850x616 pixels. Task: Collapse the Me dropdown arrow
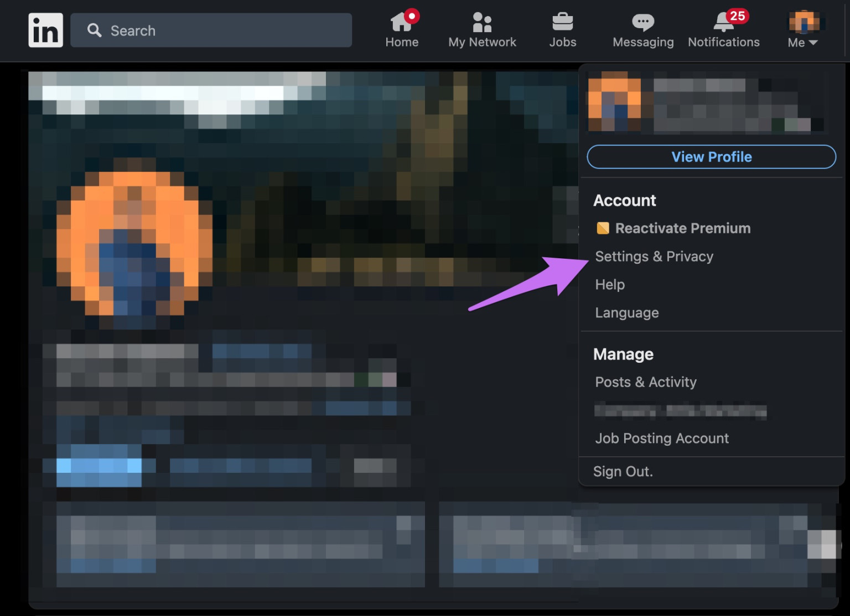click(x=813, y=43)
